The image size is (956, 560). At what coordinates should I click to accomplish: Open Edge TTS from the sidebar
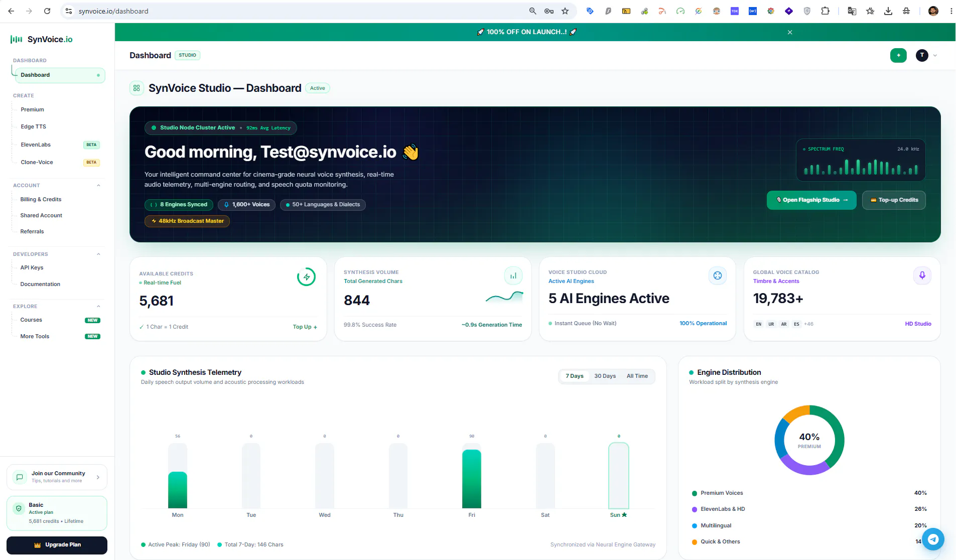point(33,126)
